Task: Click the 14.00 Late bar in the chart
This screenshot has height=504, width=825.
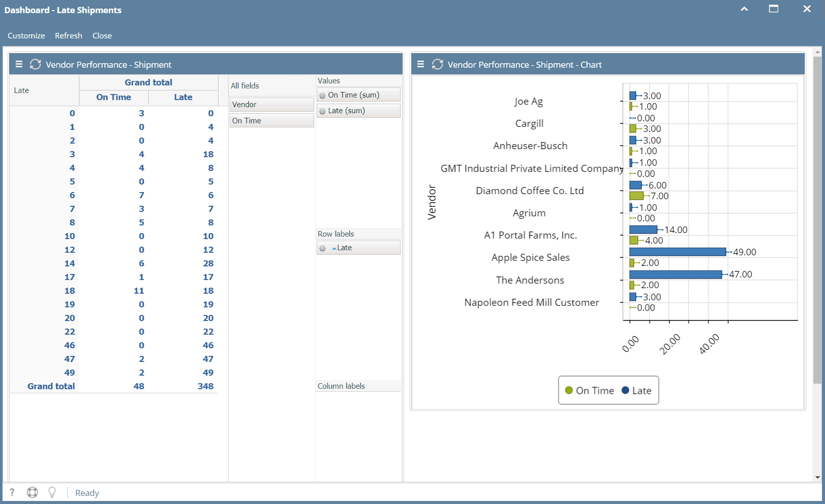Action: coord(643,230)
